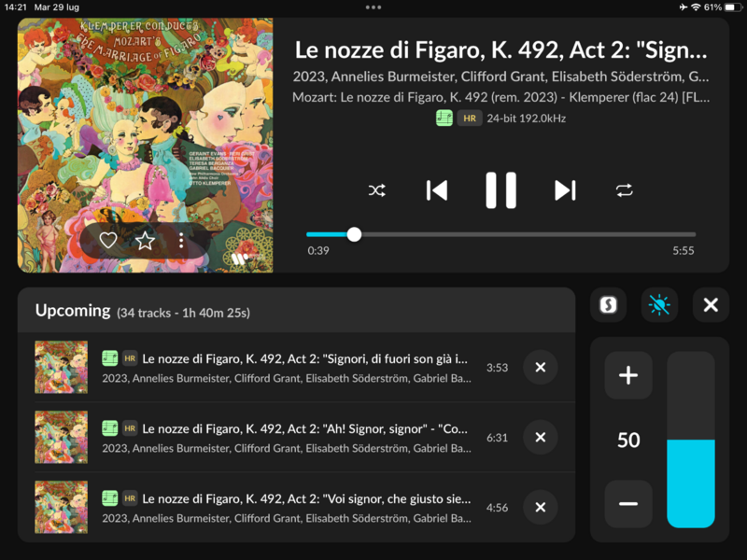
Task: Decrease volume with minus button
Action: pos(628,504)
